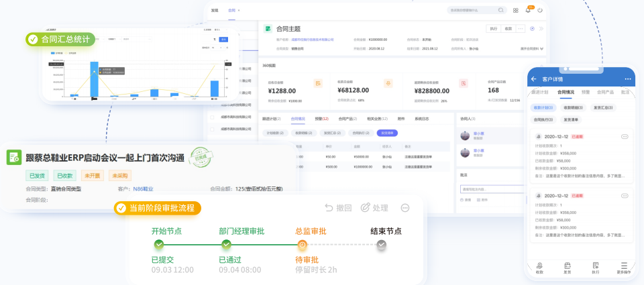Click the orange icon on the ¥1288.00 card
The height and width of the screenshot is (285, 644).
(x=318, y=83)
